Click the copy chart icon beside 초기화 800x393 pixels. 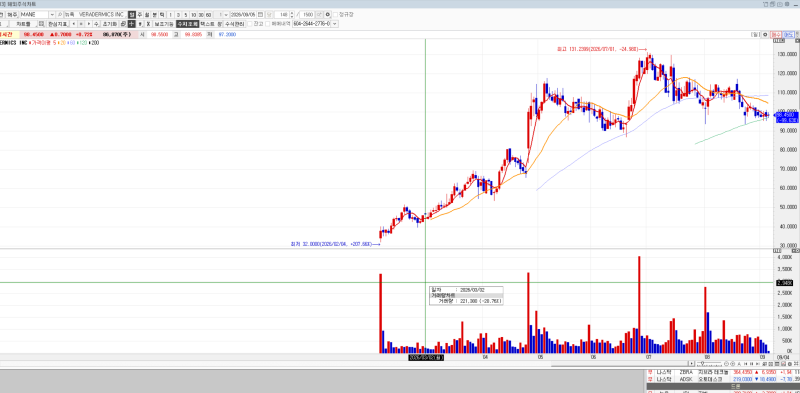123,24
